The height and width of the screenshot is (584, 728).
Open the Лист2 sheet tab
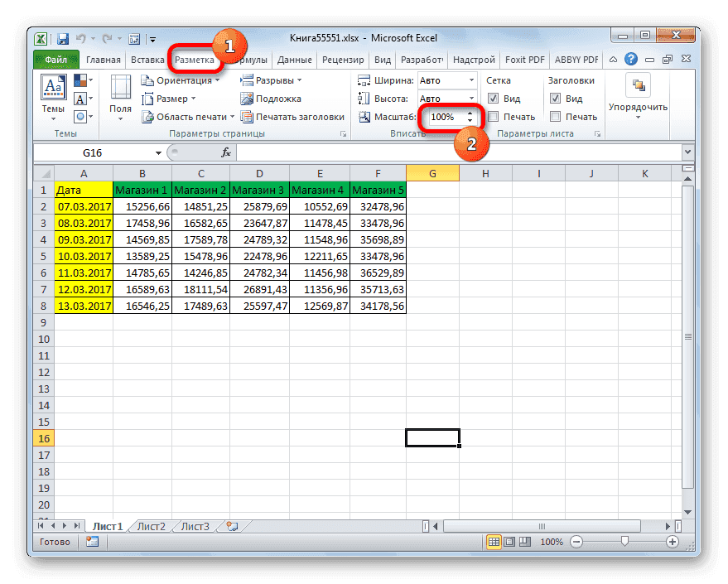click(x=152, y=525)
